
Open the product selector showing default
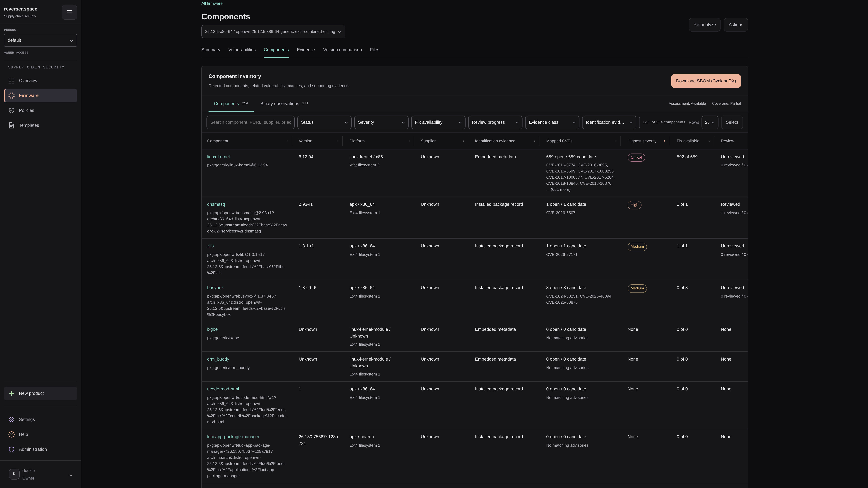point(41,40)
